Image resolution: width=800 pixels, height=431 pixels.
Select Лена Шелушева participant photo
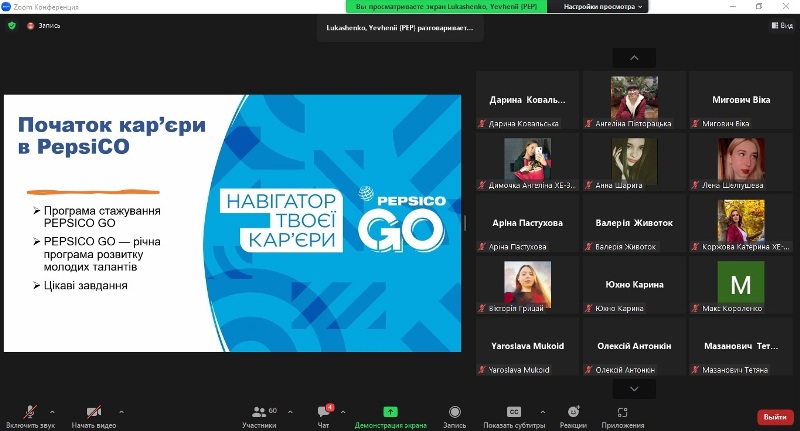coord(741,159)
